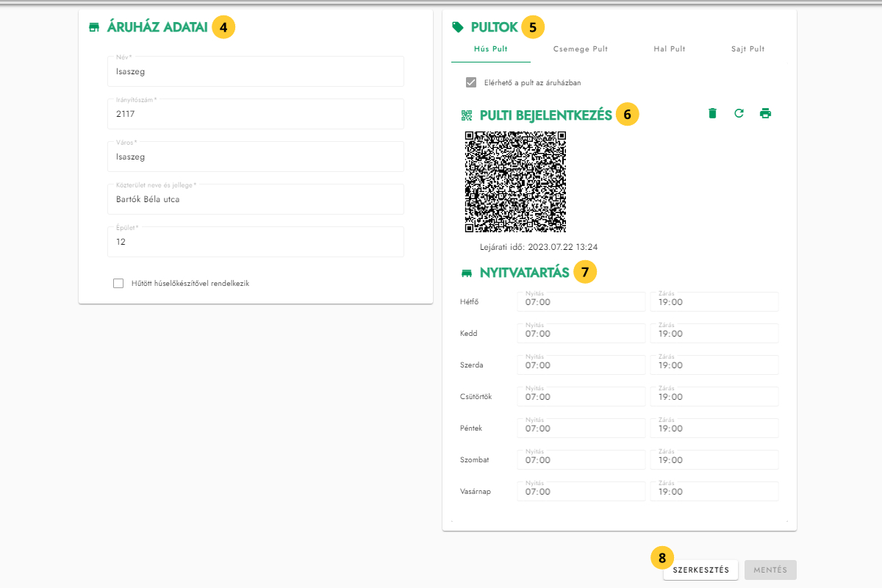
Task: Click the Hétfő day label
Action: [x=469, y=302]
